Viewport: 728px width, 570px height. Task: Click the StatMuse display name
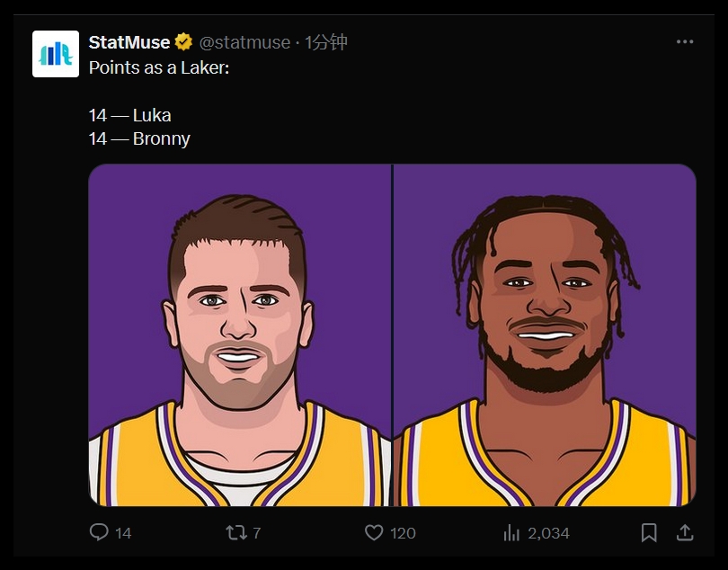click(129, 42)
